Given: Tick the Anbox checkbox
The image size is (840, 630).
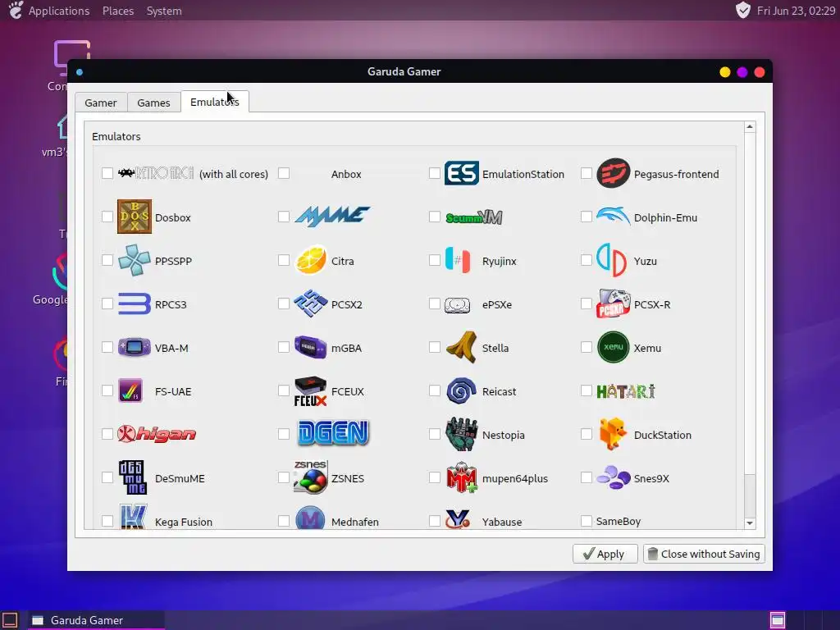Looking at the screenshot, I should pos(284,173).
